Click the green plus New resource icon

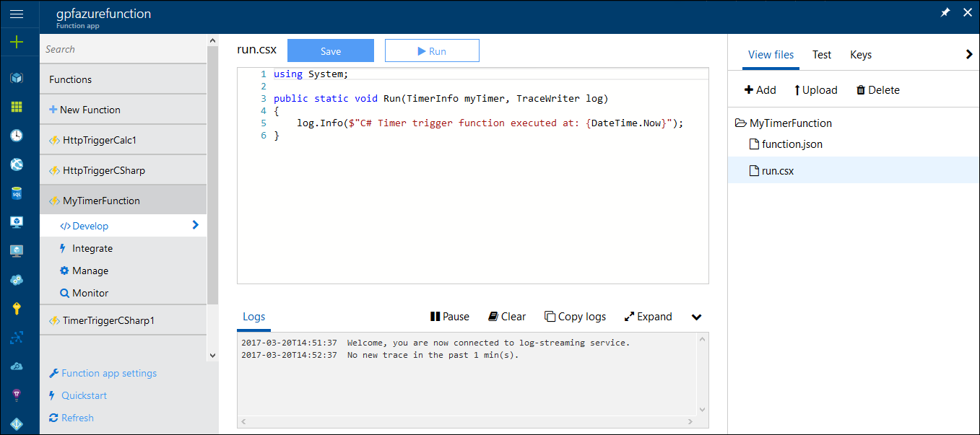[x=17, y=42]
